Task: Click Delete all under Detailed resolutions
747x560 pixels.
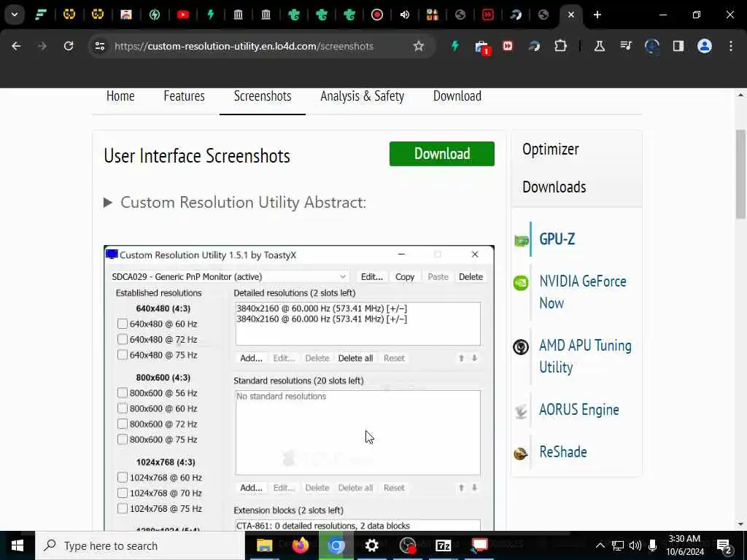Action: coord(355,358)
